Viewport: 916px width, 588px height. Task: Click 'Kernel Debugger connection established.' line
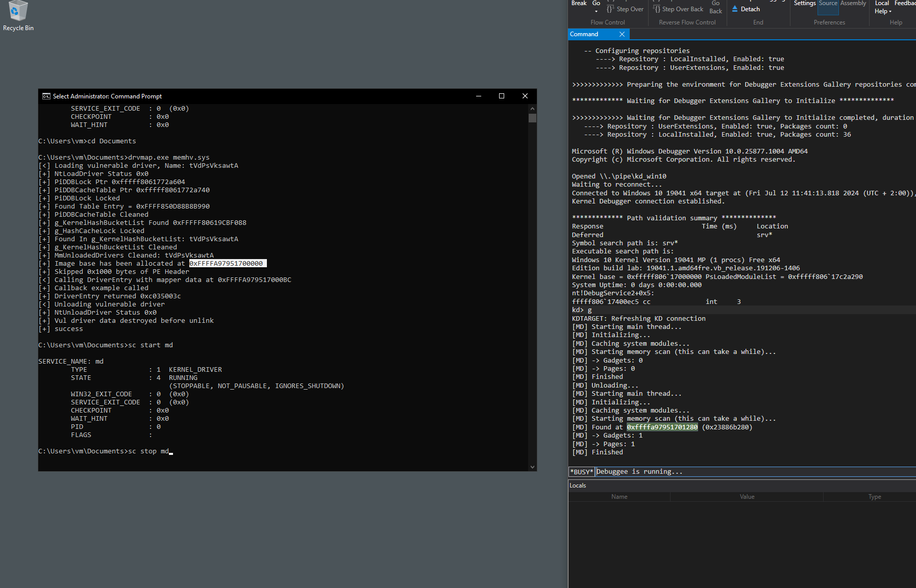(x=648, y=201)
